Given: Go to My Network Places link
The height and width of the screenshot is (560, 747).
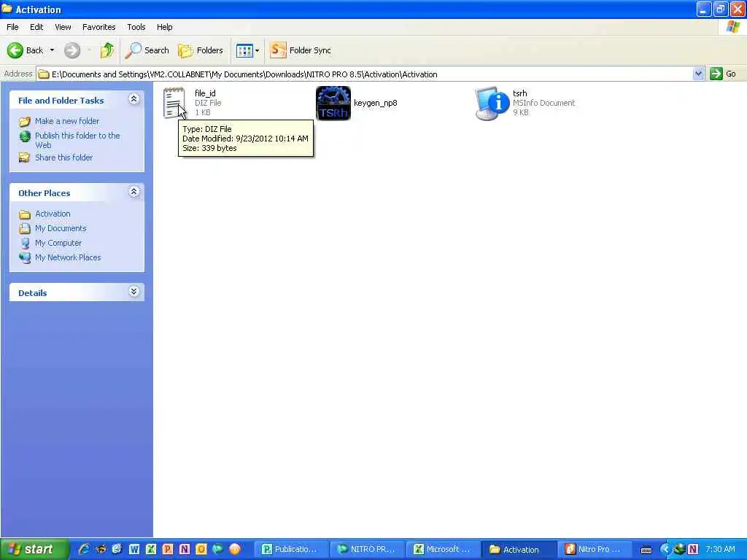Looking at the screenshot, I should pos(68,257).
